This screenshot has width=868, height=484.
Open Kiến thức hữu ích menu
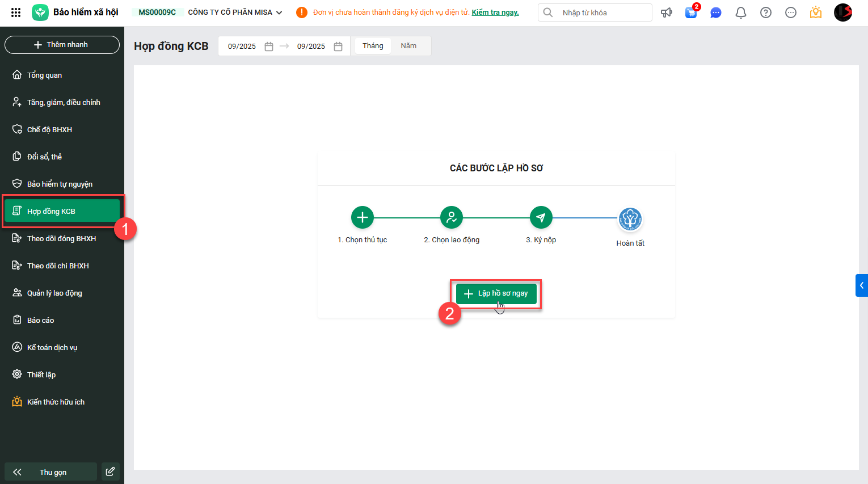coord(62,402)
